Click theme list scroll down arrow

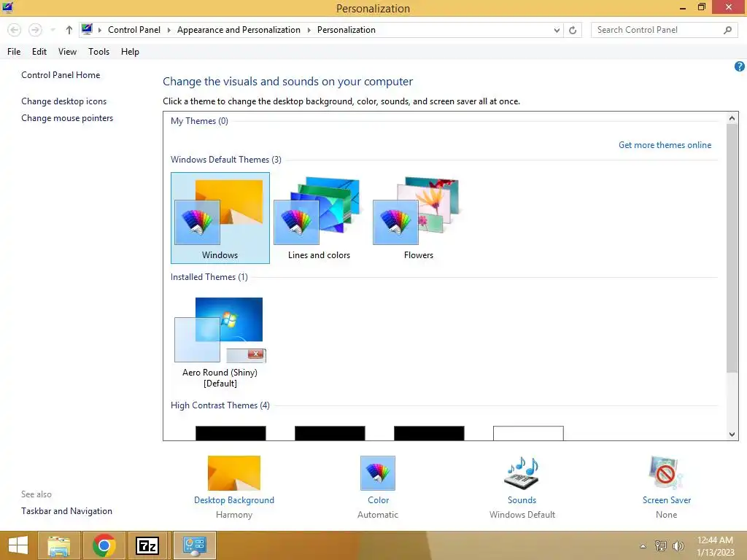[732, 435]
